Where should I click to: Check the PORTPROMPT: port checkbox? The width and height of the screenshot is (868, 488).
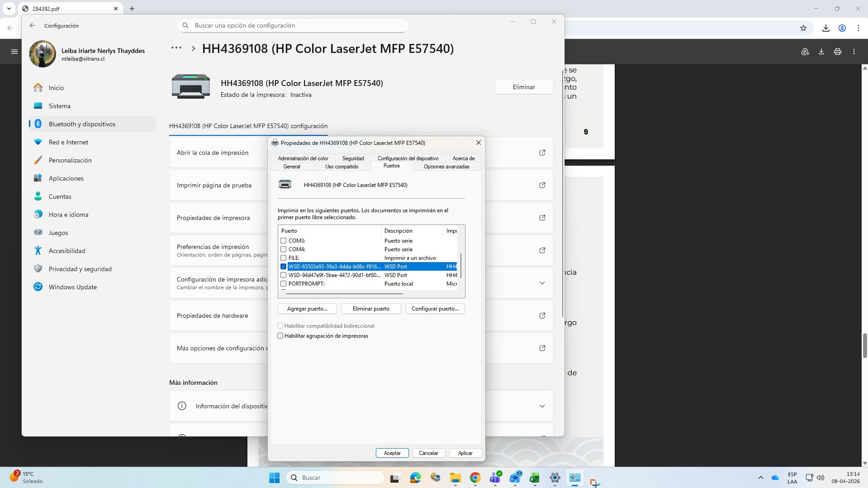click(284, 284)
